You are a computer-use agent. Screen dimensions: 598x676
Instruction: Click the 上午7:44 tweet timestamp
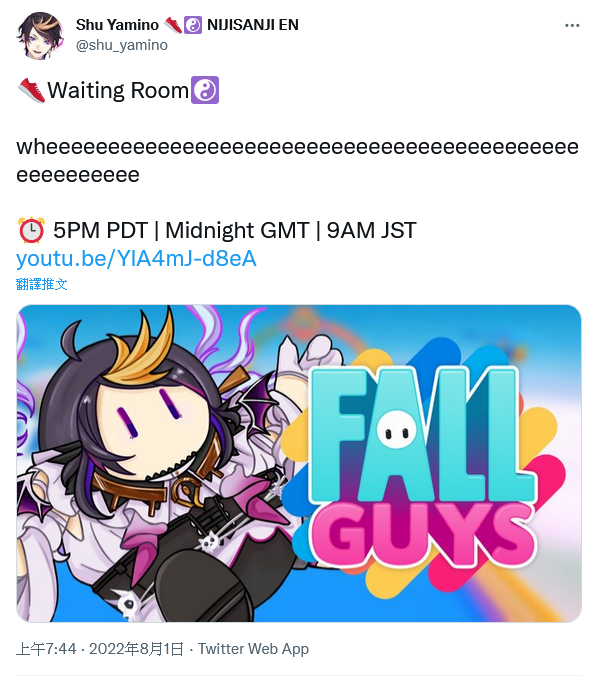pyautogui.click(x=46, y=649)
